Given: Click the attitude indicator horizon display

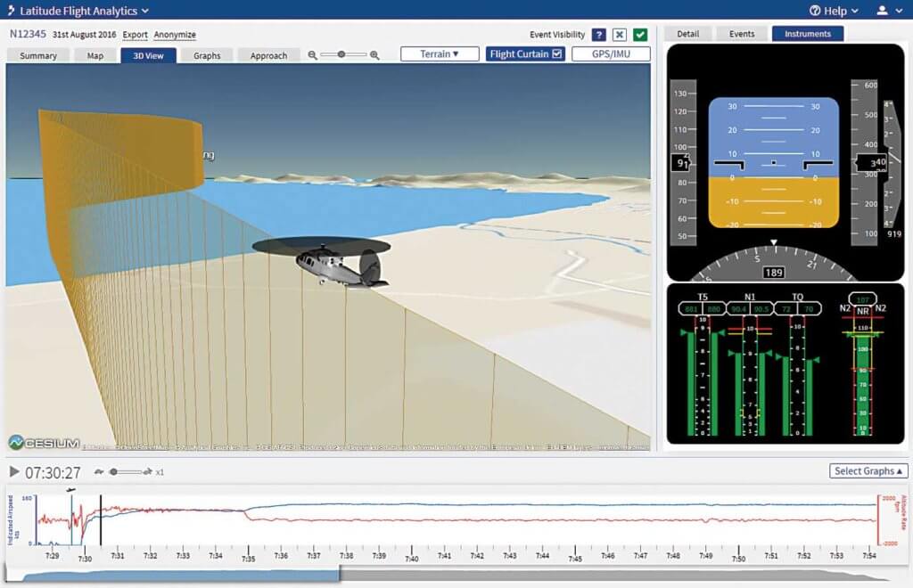Looking at the screenshot, I should pos(773,163).
